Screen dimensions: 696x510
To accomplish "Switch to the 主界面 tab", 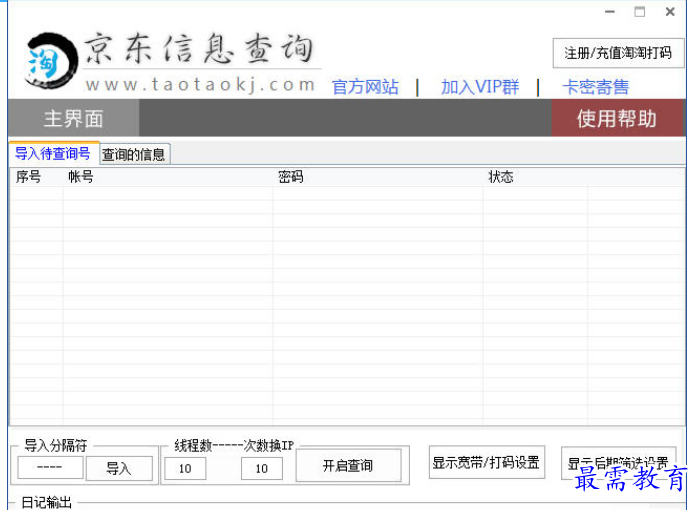I will 73,118.
